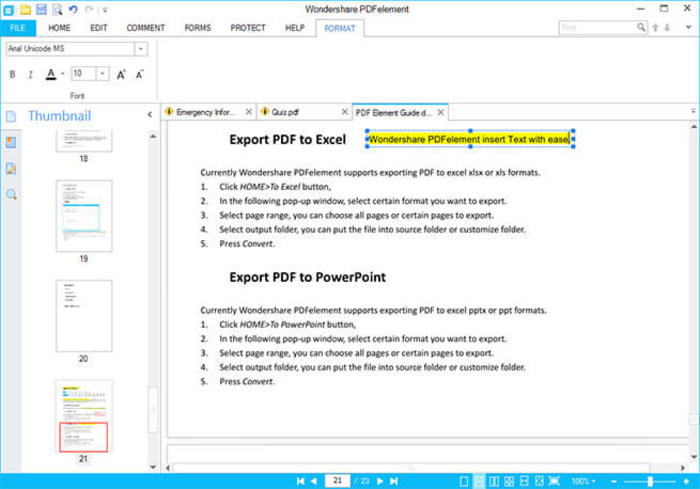
Task: Switch to the Emergency Infor... document tab
Action: pos(206,112)
